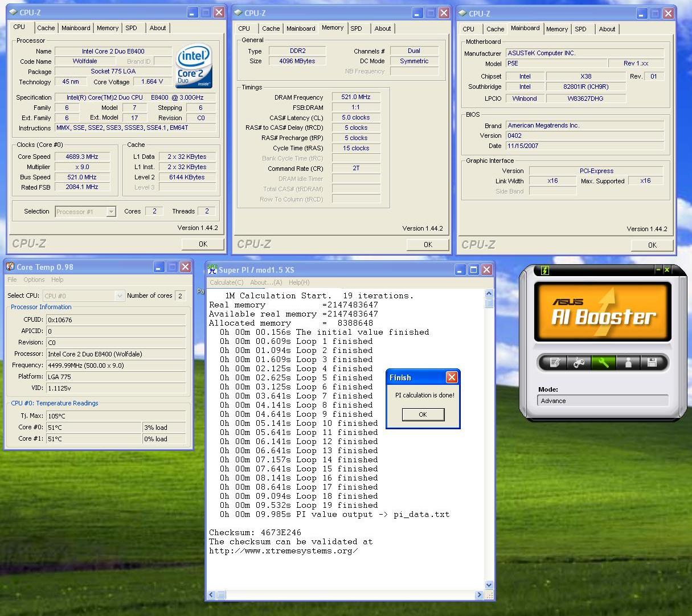Click the motherboard Model field P5E
692x616 pixels.
(556, 63)
